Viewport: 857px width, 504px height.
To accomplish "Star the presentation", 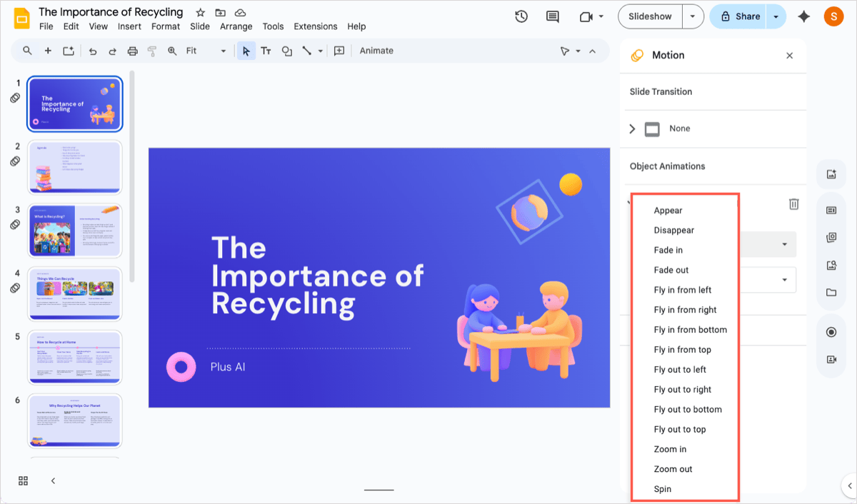I will pos(201,13).
